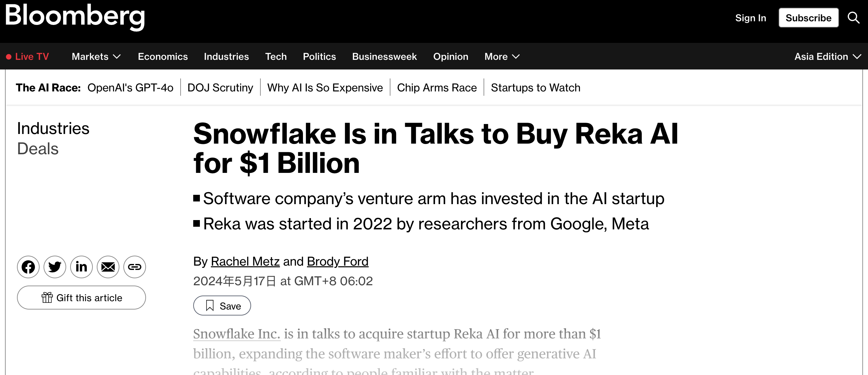The height and width of the screenshot is (375, 868).
Task: Expand the Markets dropdown
Action: pyautogui.click(x=96, y=57)
